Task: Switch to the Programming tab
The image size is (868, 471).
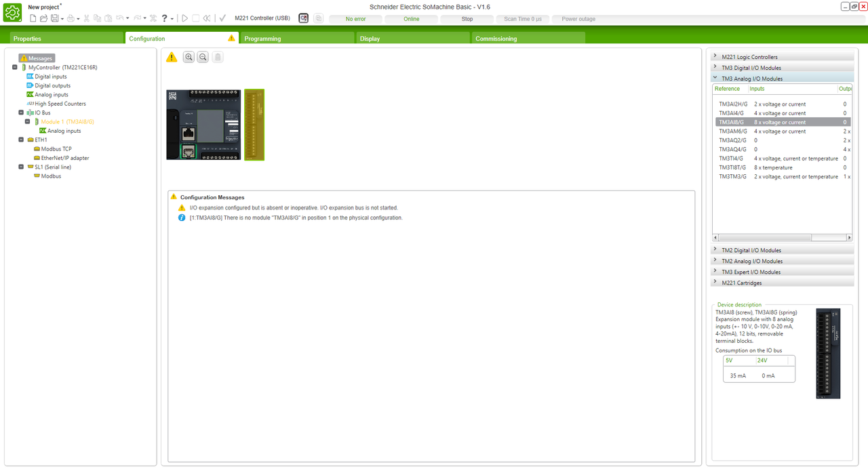Action: pos(298,39)
